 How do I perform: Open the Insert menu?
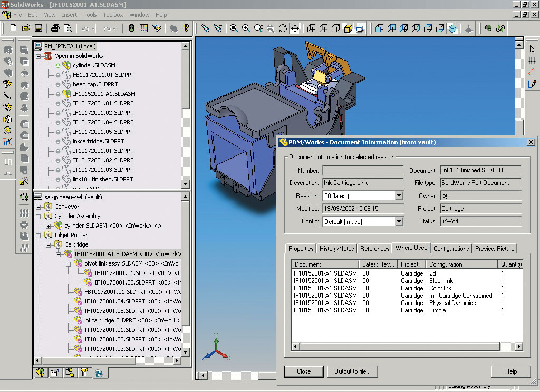(69, 15)
